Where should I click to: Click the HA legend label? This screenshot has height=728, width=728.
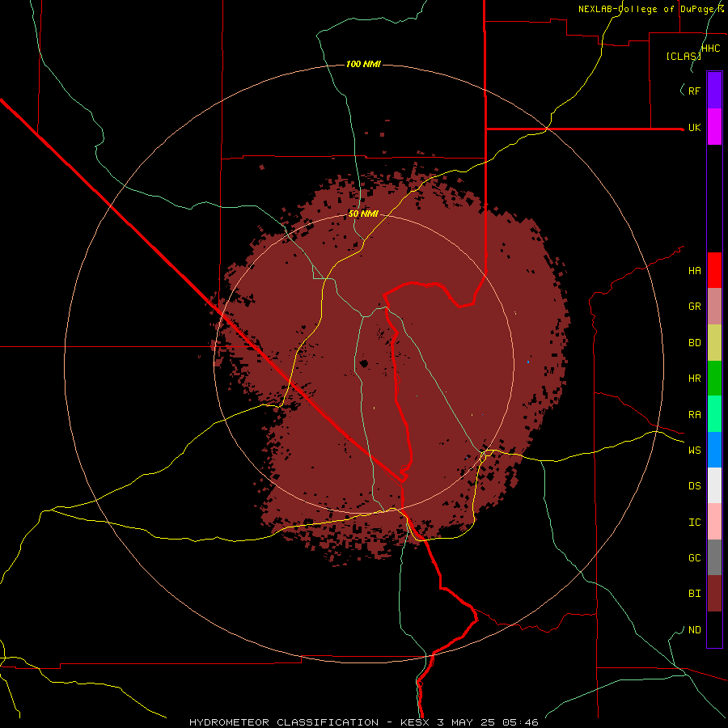[694, 270]
